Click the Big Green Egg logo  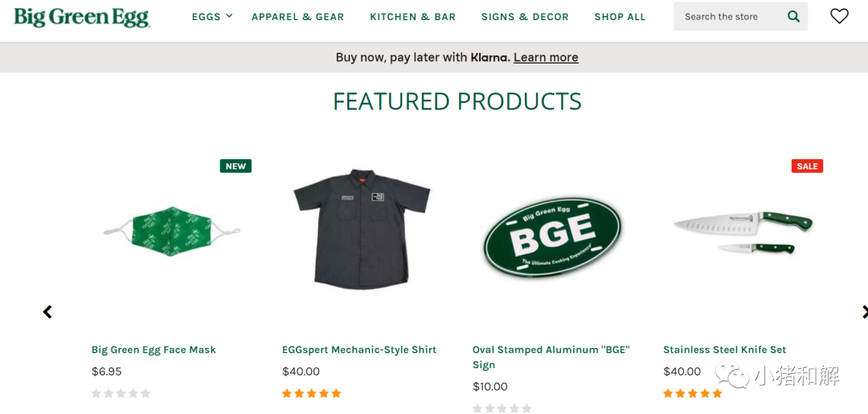click(x=81, y=17)
